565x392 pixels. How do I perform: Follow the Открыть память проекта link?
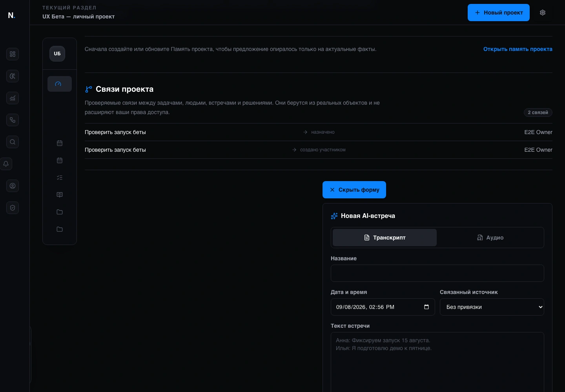coord(518,49)
